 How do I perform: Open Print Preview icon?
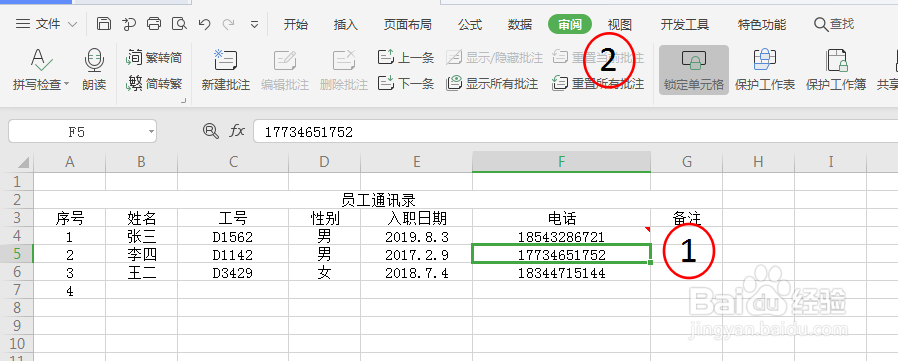[x=179, y=24]
